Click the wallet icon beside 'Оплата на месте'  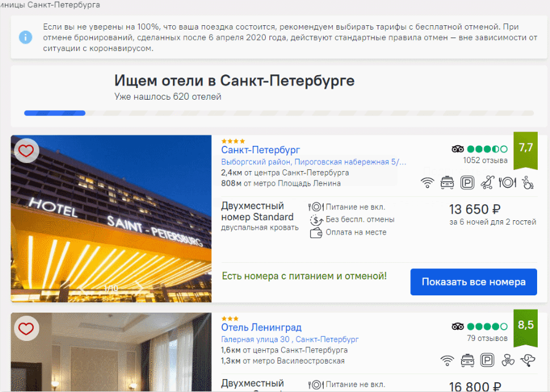click(316, 233)
